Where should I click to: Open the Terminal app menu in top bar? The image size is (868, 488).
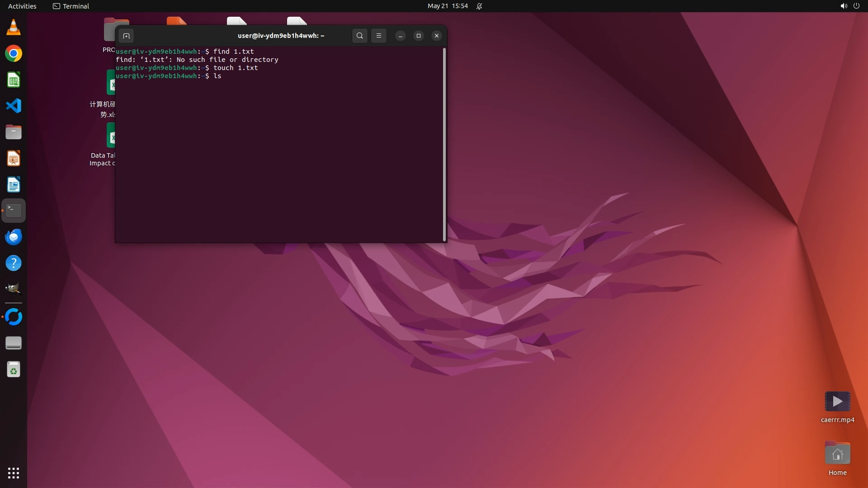tap(71, 6)
